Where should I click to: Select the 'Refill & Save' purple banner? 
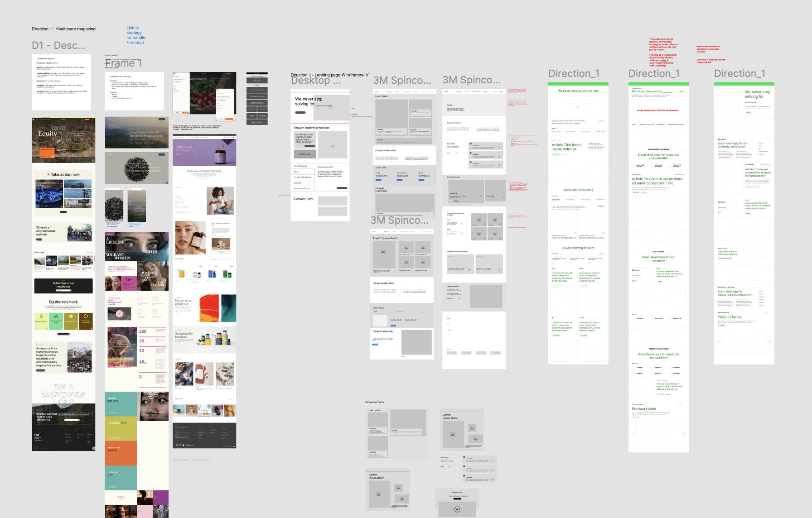[x=204, y=152]
